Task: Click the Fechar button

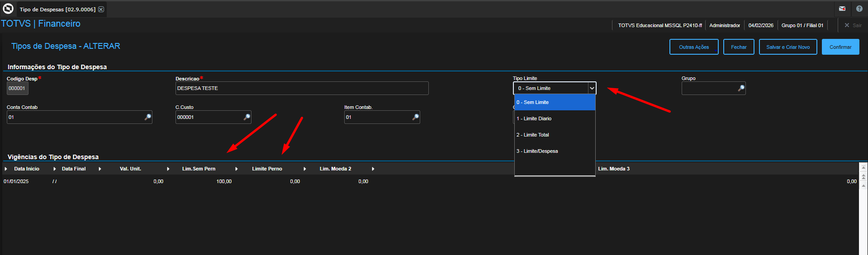Action: (739, 47)
